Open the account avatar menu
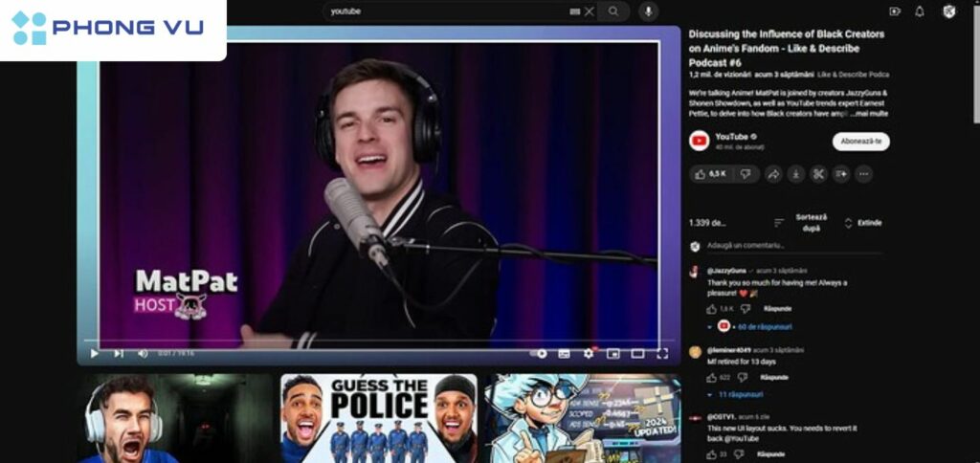This screenshot has width=980, height=463. coord(948,11)
